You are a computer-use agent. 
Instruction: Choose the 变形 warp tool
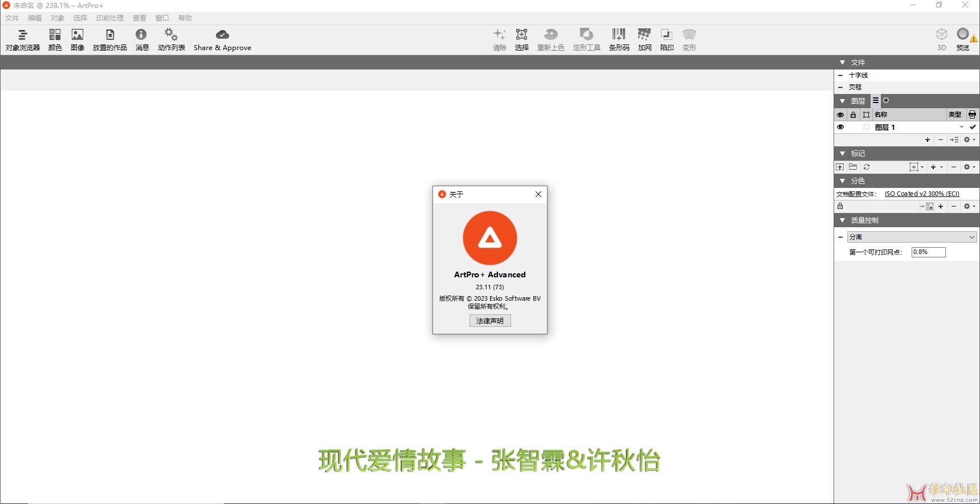(689, 40)
